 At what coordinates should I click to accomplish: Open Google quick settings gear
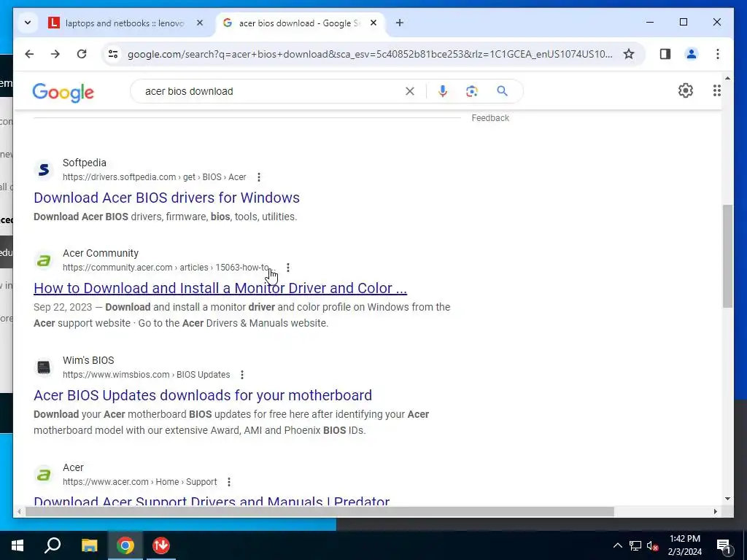pos(686,90)
